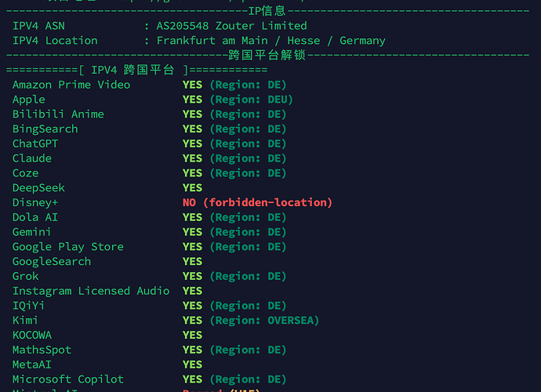Screen dimensions: 541x392
Task: Click the Apple region DEU result
Action: (238, 100)
